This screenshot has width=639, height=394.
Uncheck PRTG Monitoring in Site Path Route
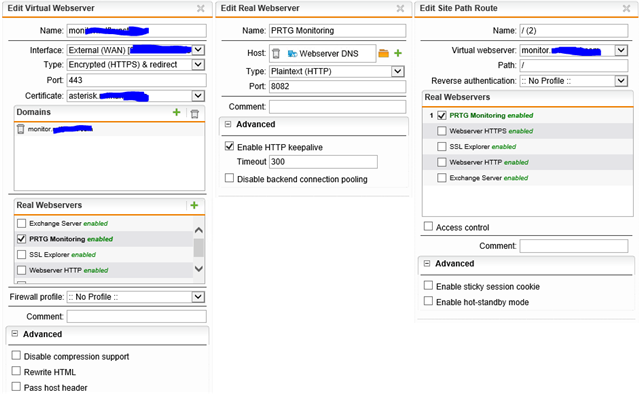click(442, 115)
